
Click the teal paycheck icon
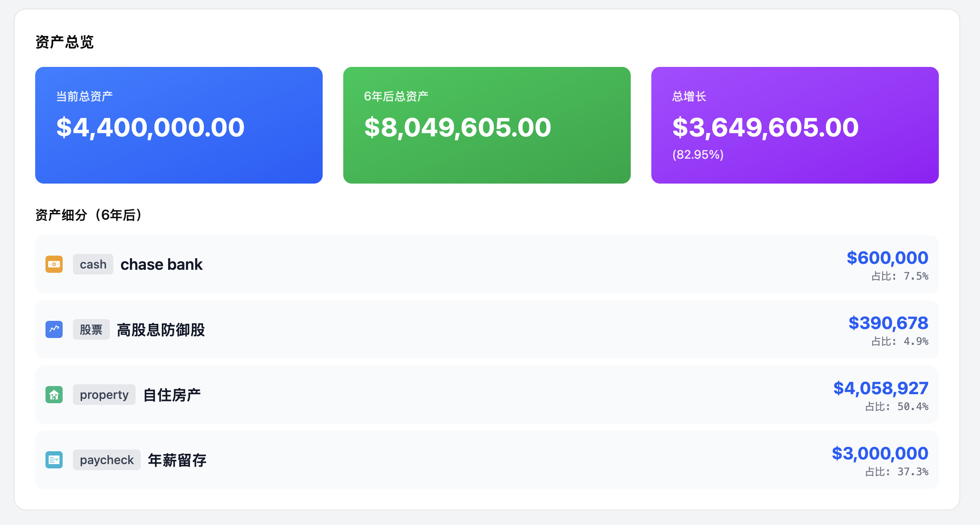[x=54, y=460]
